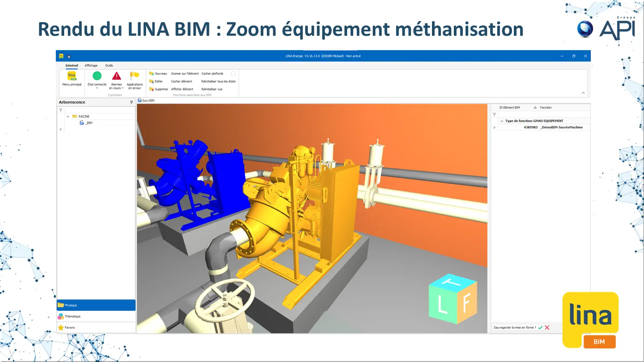
Task: Click the green Etat connecté indicator
Action: click(x=97, y=76)
